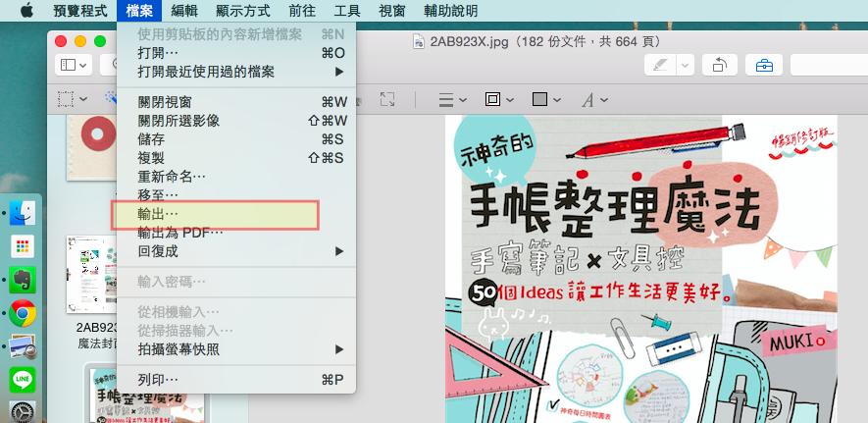
Task: Open the 編輯 menu
Action: click(x=184, y=11)
